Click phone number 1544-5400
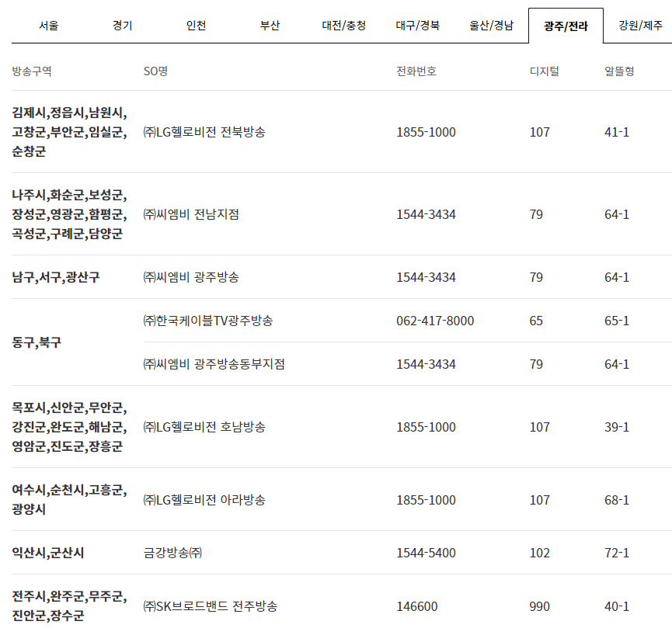This screenshot has height=635, width=672. [426, 553]
